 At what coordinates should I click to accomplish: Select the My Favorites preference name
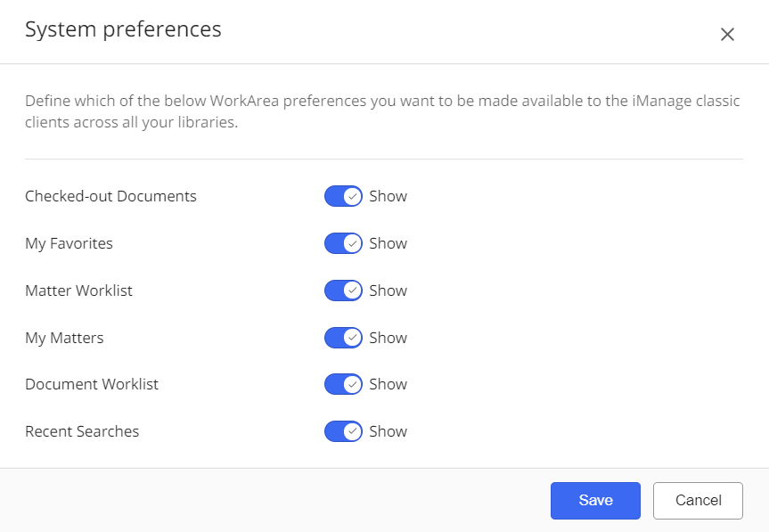tap(69, 243)
